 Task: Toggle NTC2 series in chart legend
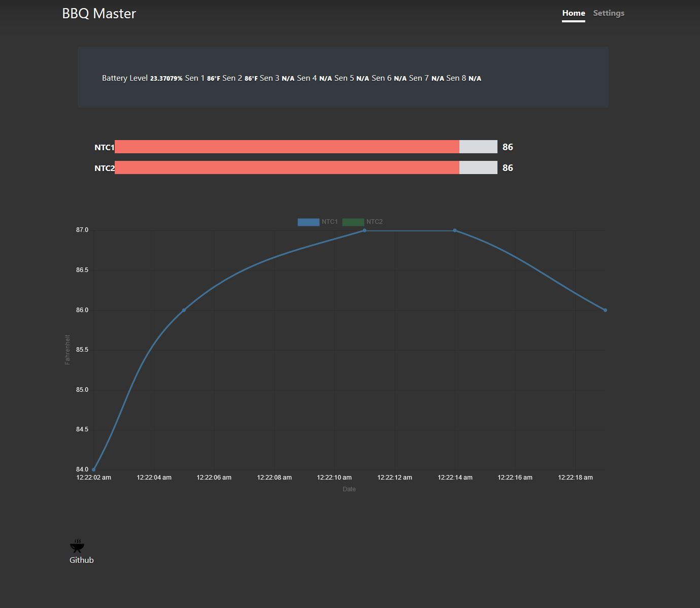(362, 222)
